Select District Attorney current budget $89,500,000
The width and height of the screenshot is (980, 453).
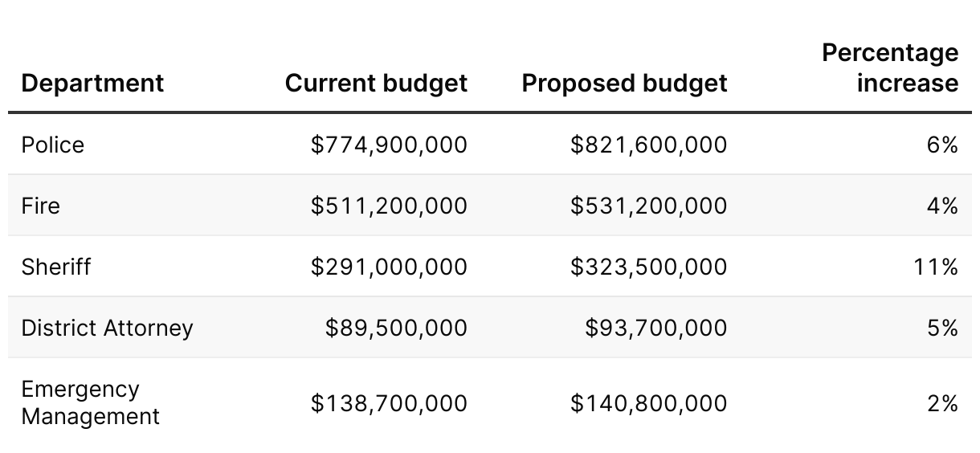(x=396, y=328)
